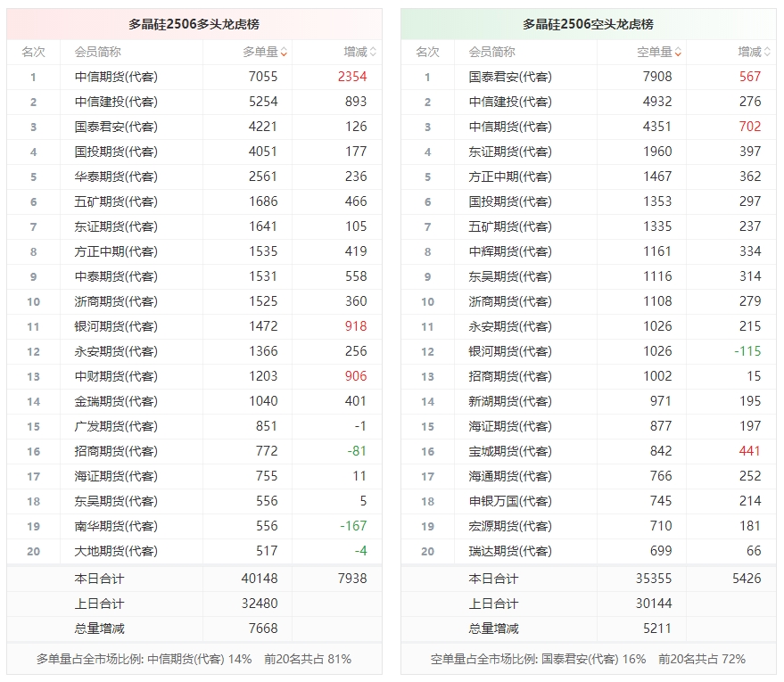Click 国泰君安(代客) in long table row 3
Screen dimensions: 784x682
pos(116,127)
